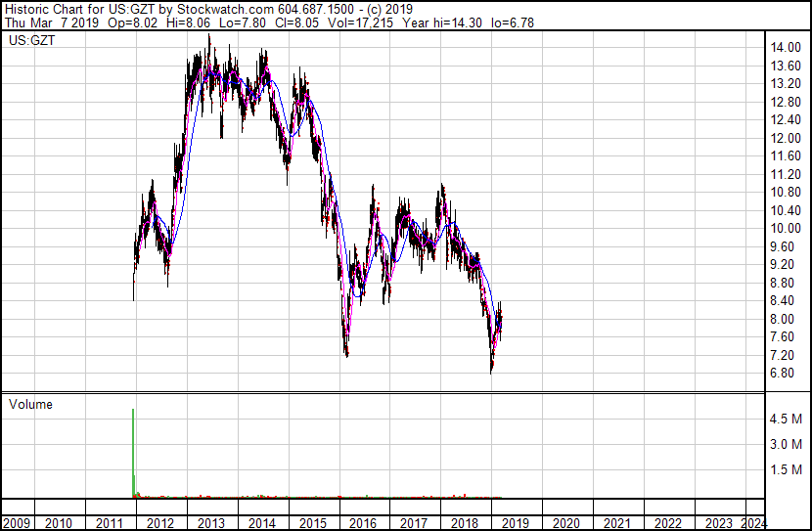812x531 pixels.
Task: Click the 2019 year label on time axis
Action: coord(516,523)
